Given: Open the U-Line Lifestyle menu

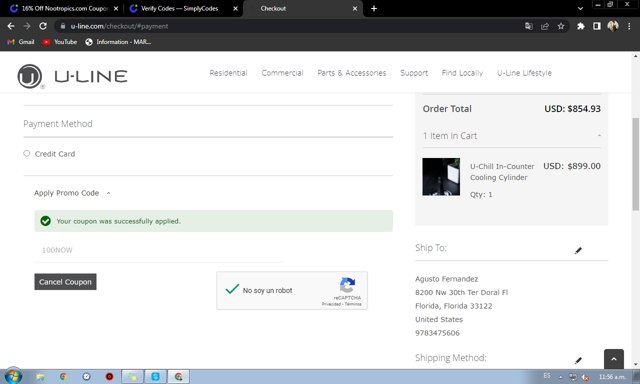Looking at the screenshot, I should 524,73.
